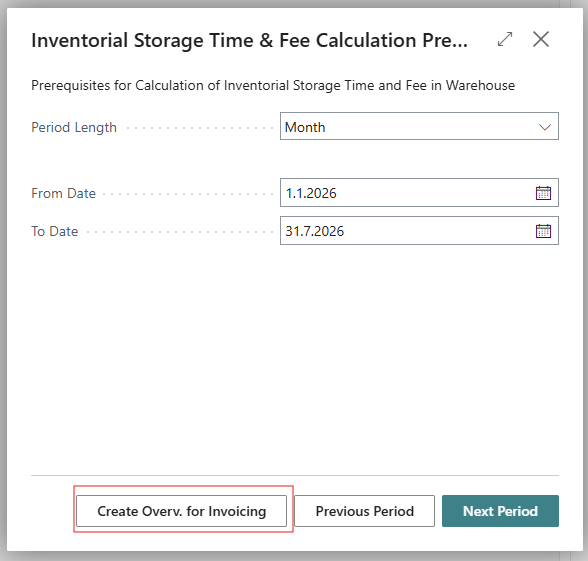588x561 pixels.
Task: Expand the dialog to full screen
Action: coord(505,39)
